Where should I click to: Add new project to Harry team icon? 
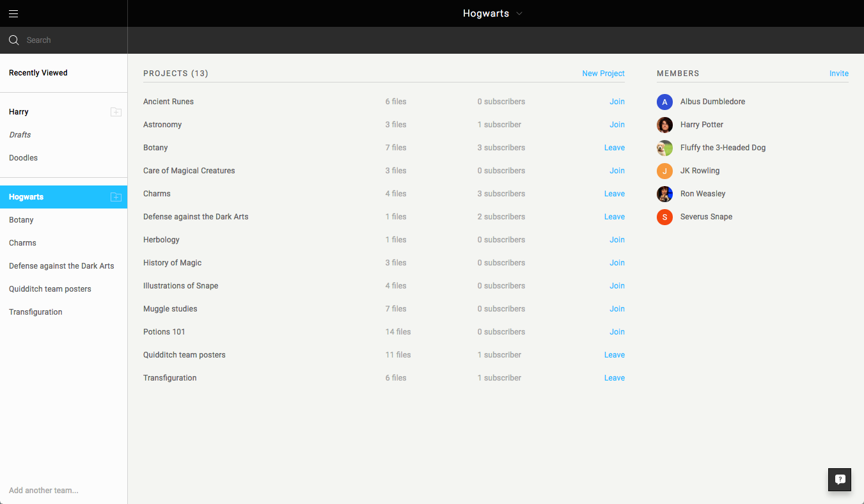[116, 112]
